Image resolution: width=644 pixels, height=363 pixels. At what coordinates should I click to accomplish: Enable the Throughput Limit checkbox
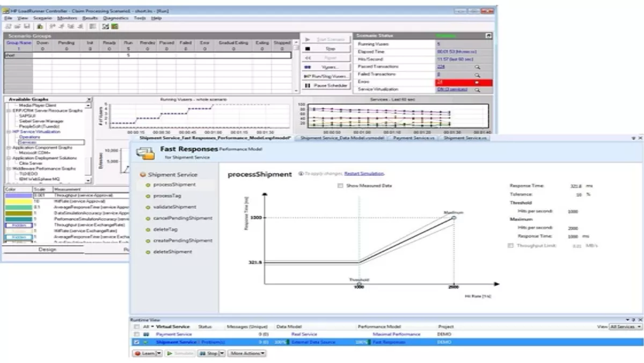(510, 246)
